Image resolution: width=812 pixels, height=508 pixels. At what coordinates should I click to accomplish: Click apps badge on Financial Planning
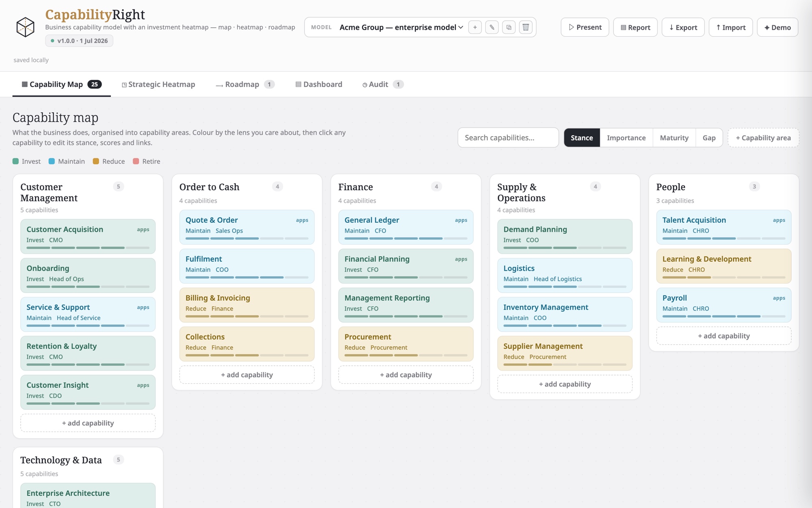(x=461, y=259)
